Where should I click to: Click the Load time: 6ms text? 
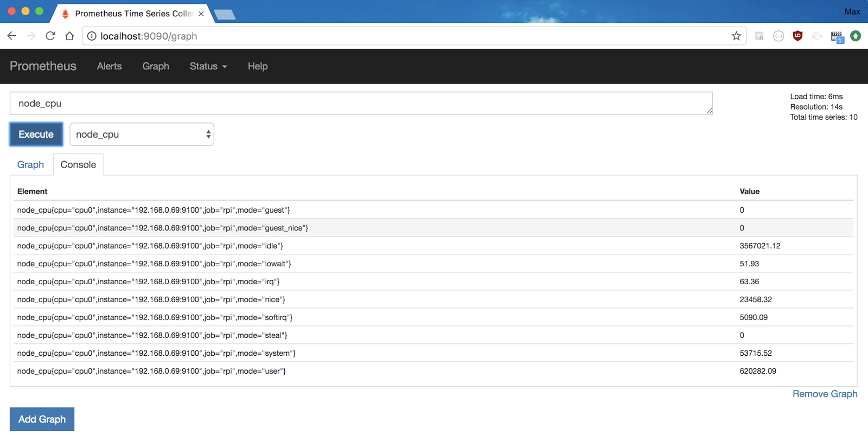click(816, 97)
